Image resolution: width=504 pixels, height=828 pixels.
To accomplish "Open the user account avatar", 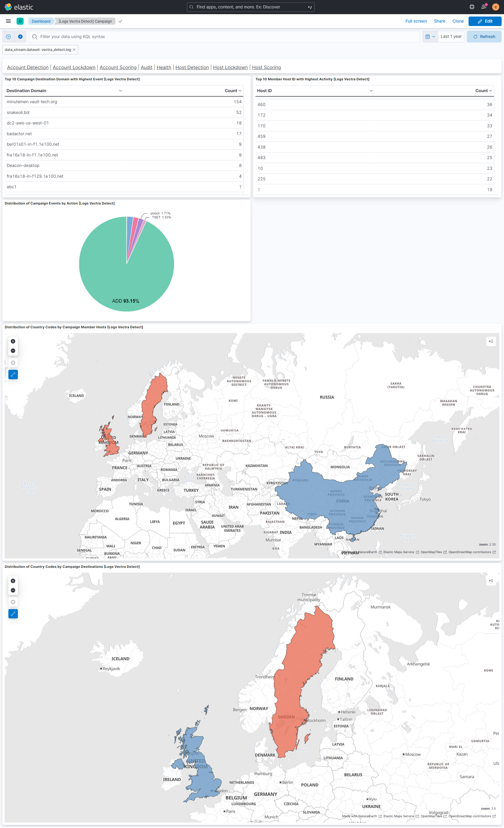I will (495, 7).
